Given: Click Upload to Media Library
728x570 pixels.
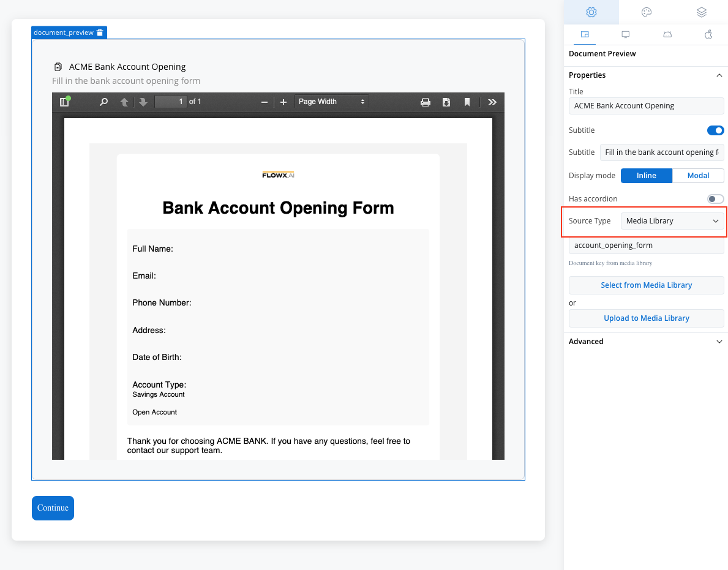Looking at the screenshot, I should coord(646,318).
